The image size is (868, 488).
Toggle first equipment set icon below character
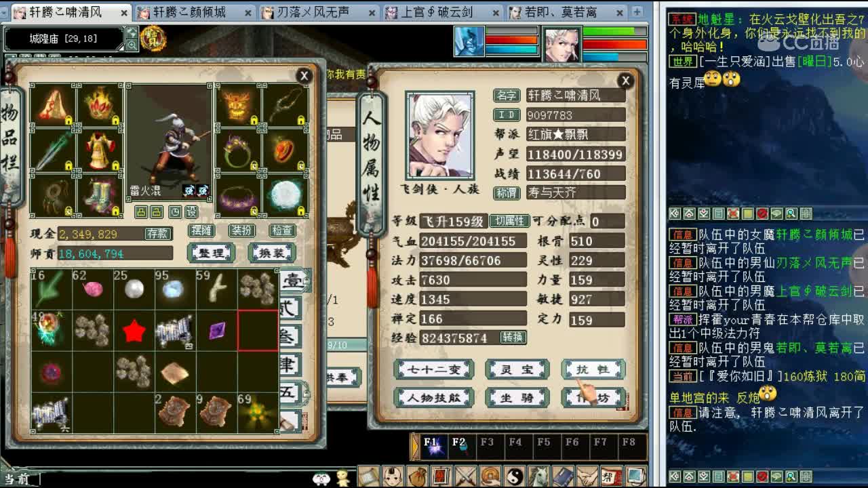click(x=140, y=211)
